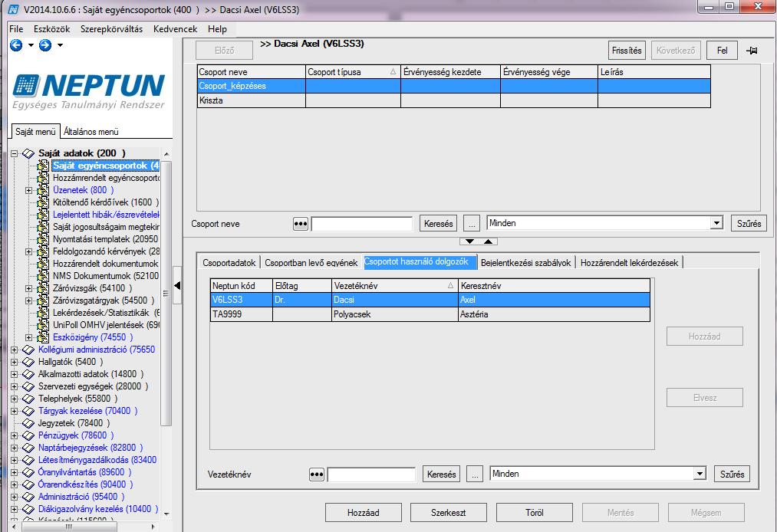Click the upper Szűrés button

(x=749, y=224)
